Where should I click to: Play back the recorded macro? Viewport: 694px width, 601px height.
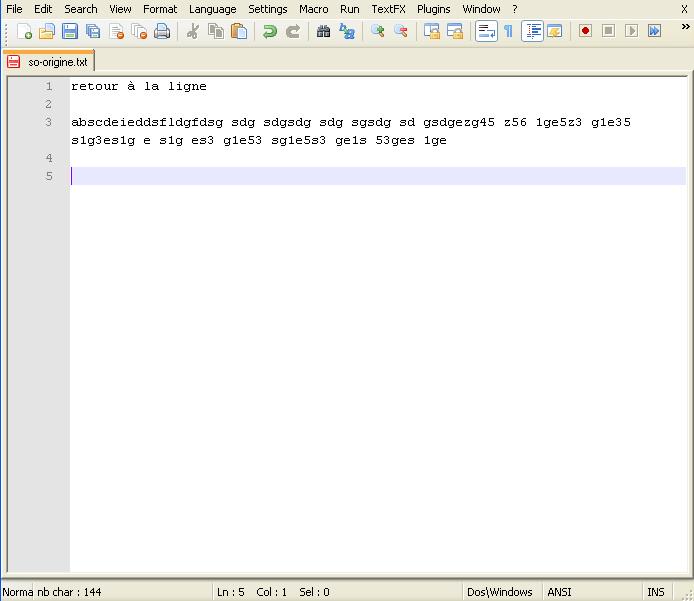pos(632,31)
